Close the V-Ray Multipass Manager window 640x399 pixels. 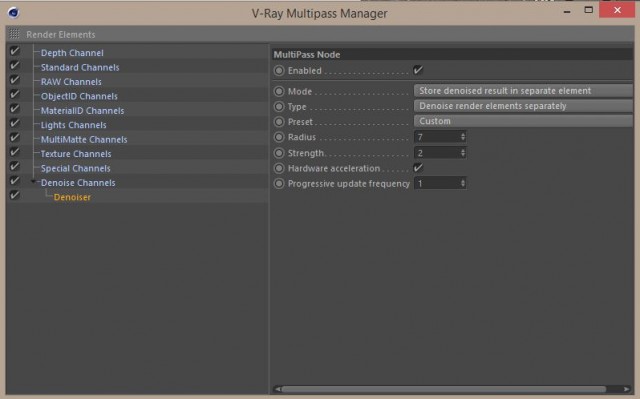coord(617,10)
